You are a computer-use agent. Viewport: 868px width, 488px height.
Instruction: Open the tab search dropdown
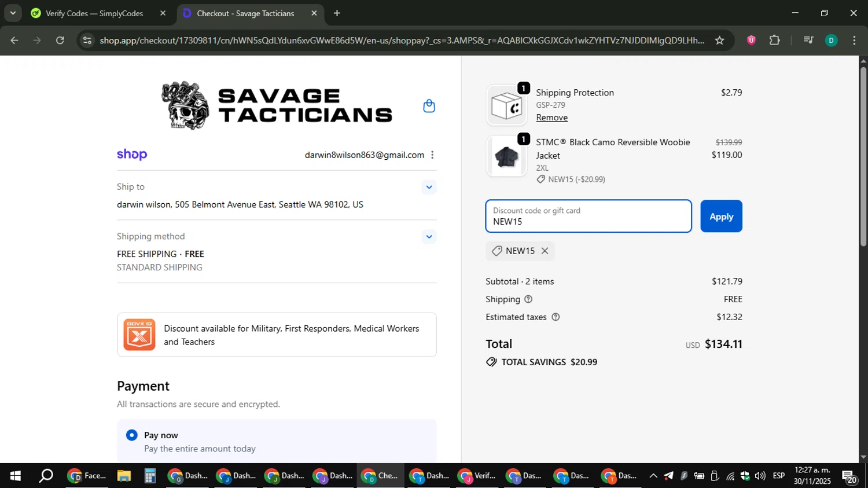point(13,13)
